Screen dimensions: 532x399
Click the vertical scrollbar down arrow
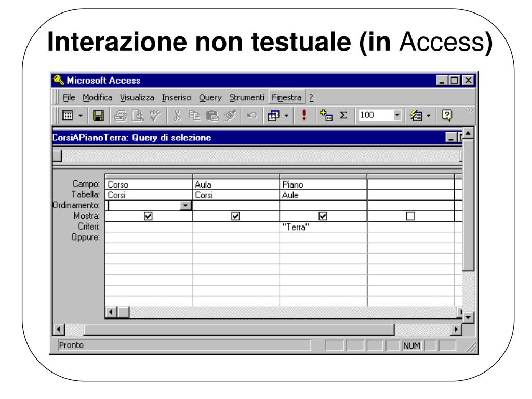click(x=468, y=317)
